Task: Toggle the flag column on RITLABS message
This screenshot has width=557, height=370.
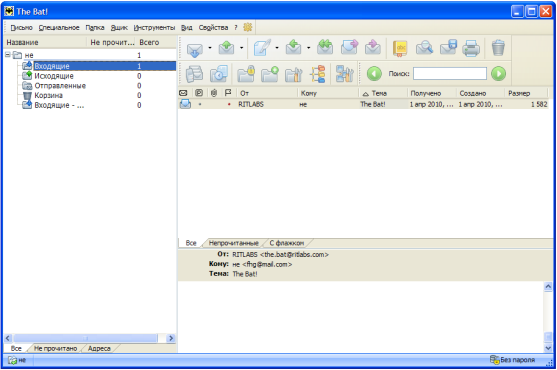Action: click(229, 104)
